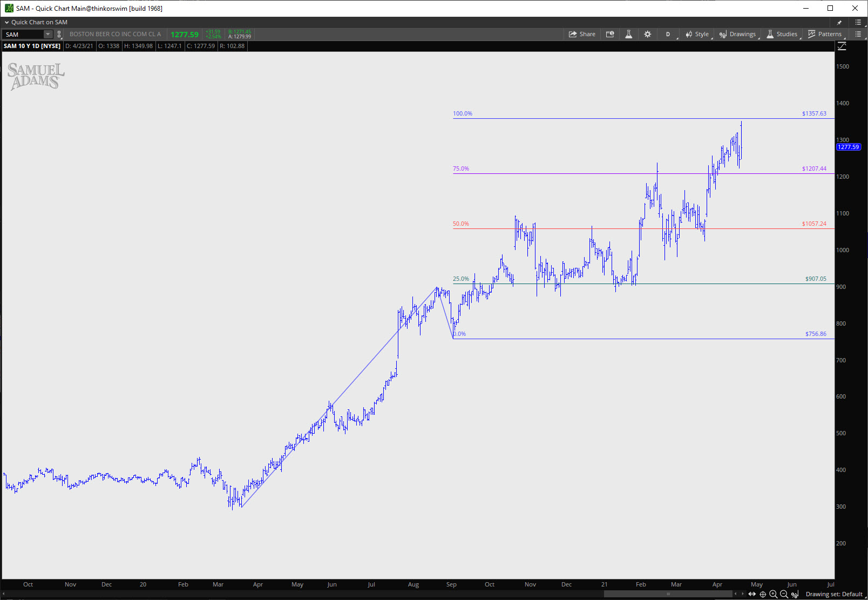Open the Quick Chart header list menu icon
The width and height of the screenshot is (868, 600).
click(858, 22)
